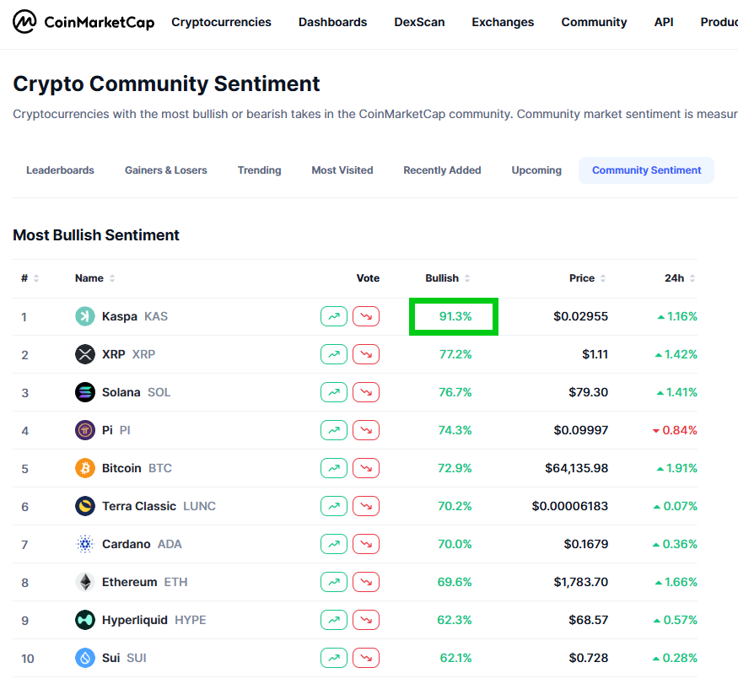This screenshot has height=700, width=738.
Task: Vote bullish on Solana
Action: 334,392
